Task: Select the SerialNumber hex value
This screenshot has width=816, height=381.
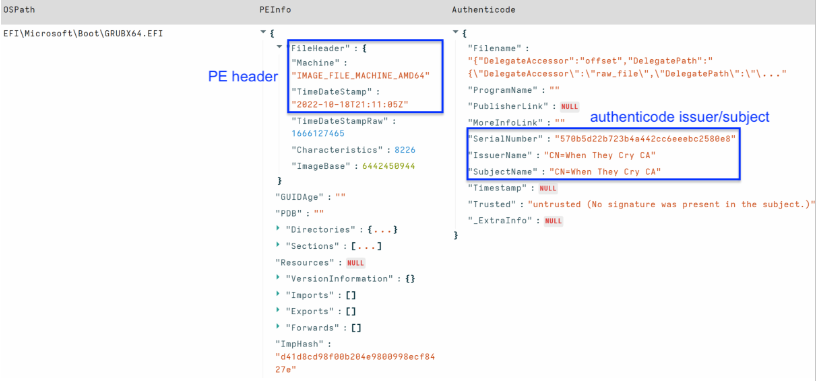Action: 645,139
